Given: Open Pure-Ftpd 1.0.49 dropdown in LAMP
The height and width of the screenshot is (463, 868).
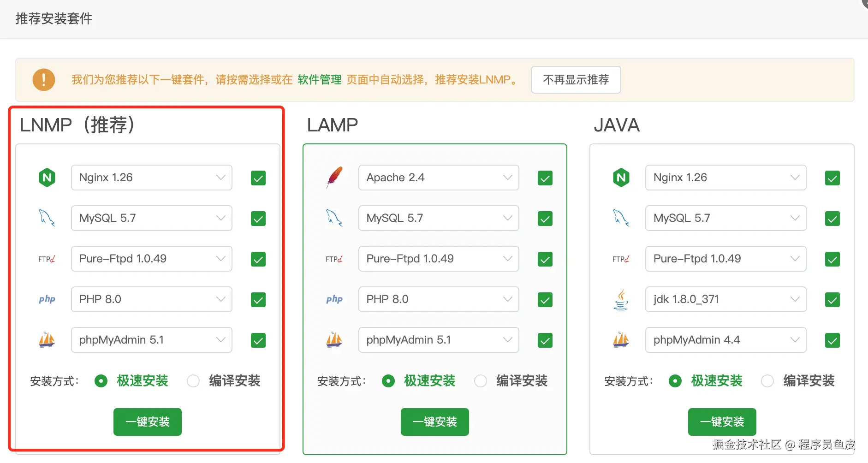Looking at the screenshot, I should pyautogui.click(x=439, y=259).
